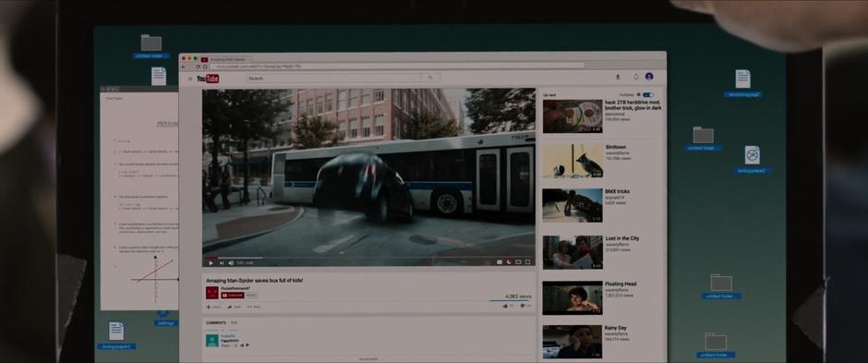This screenshot has width=868, height=363.
Task: Click the "BMX tricks" video title
Action: click(x=617, y=191)
